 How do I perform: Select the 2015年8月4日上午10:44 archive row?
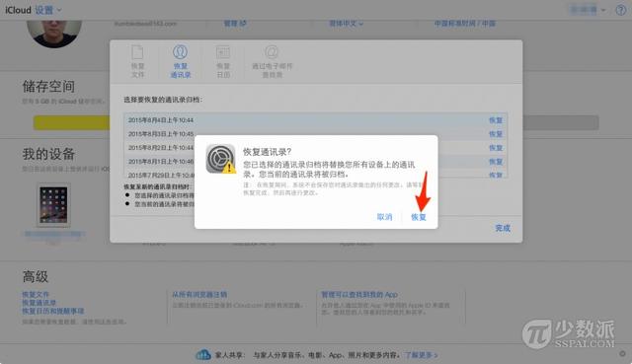click(x=316, y=120)
